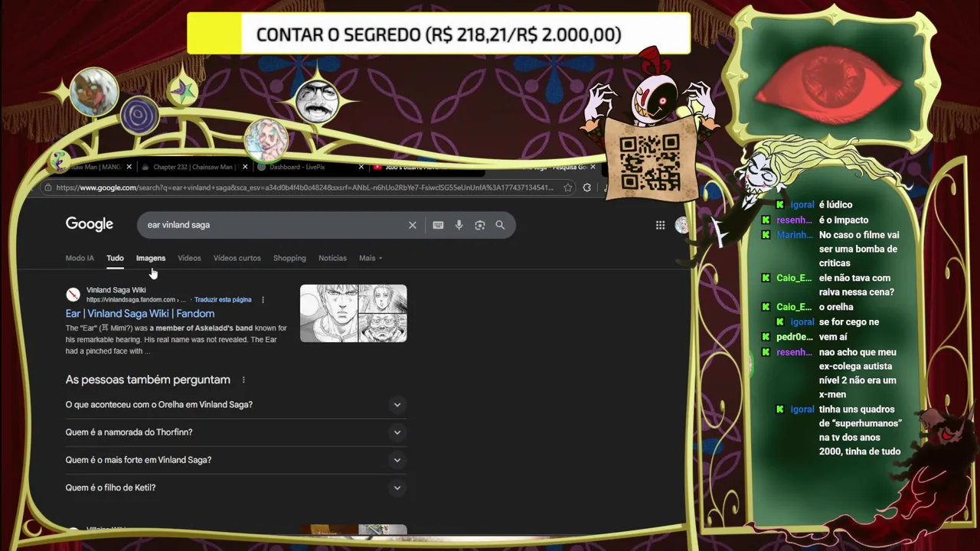The image size is (980, 551).
Task: Click chat message 'é lúdico'
Action: tap(835, 205)
